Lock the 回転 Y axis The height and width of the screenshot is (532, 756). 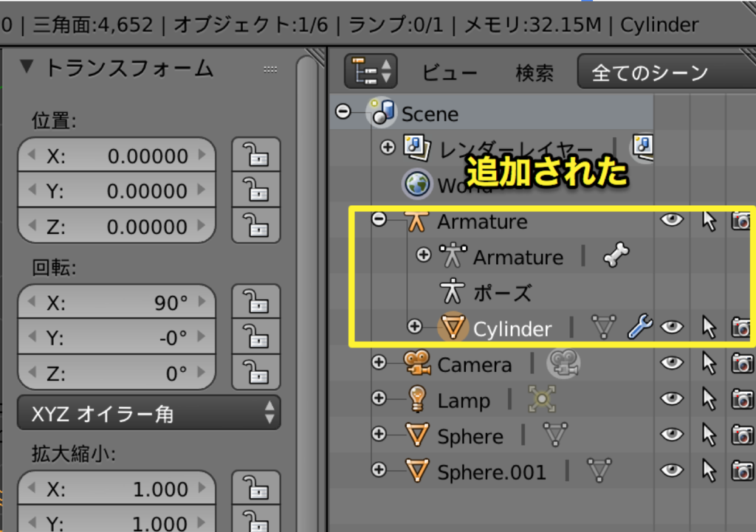click(256, 337)
